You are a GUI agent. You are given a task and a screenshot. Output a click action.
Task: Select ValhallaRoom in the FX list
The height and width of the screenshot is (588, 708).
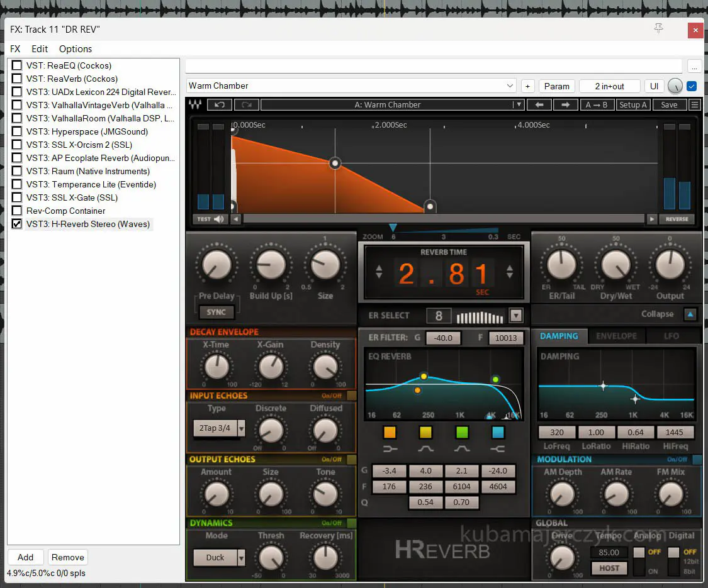click(99, 118)
